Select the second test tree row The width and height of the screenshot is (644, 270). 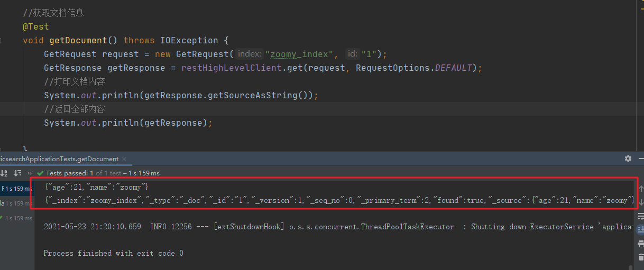16,203
